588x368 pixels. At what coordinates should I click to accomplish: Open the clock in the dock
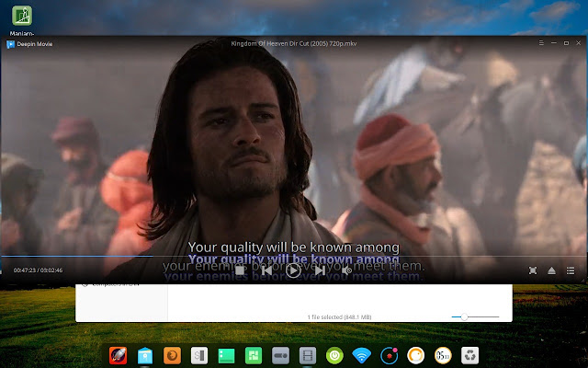pos(443,355)
